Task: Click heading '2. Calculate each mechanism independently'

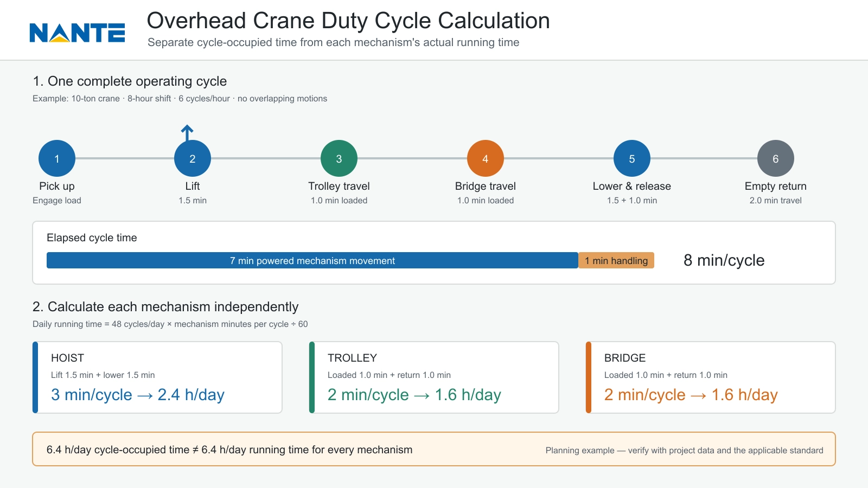Action: 165,307
